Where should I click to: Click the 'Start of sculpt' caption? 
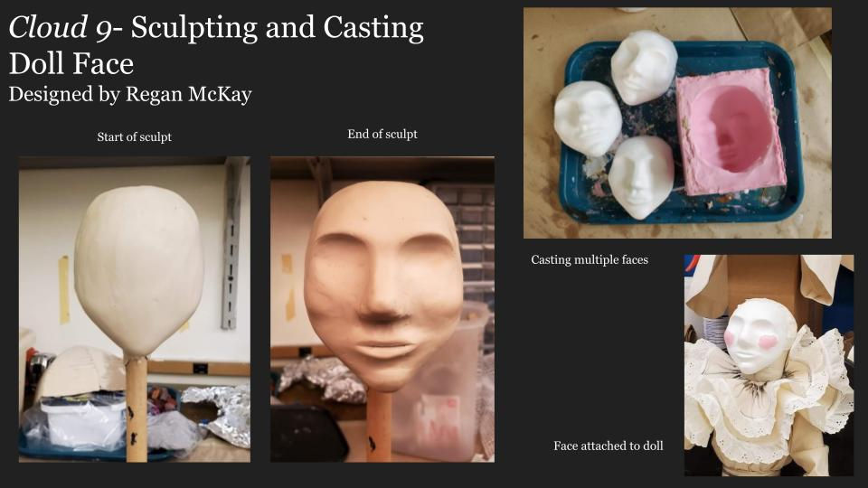click(x=134, y=137)
